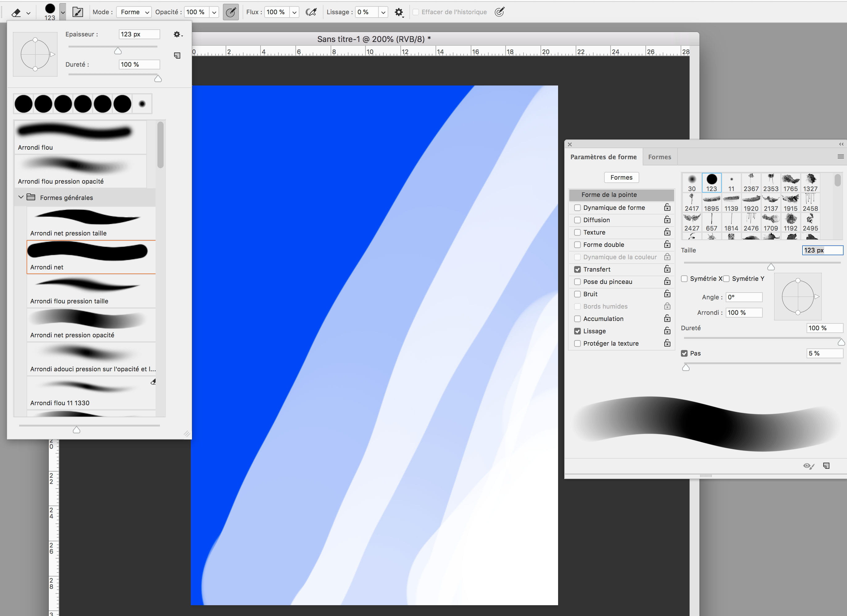Enable Dynamique de forme checkbox

click(577, 208)
